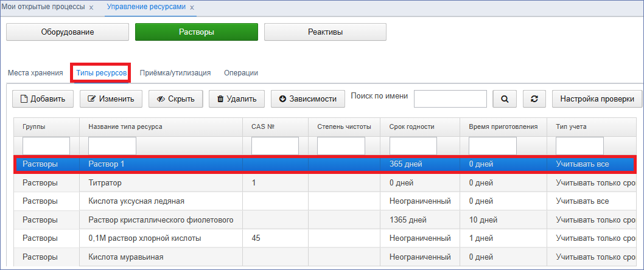The width and height of the screenshot is (644, 270).
Task: Click Удалить button with trash icon
Action: [x=237, y=99]
